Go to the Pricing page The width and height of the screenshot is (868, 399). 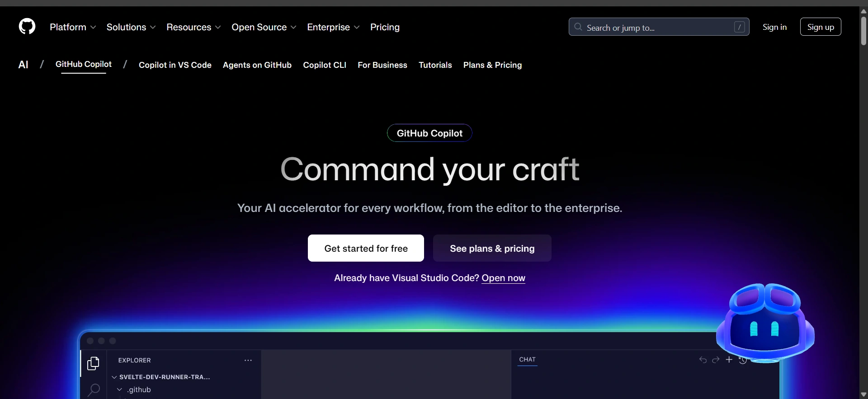tap(385, 27)
